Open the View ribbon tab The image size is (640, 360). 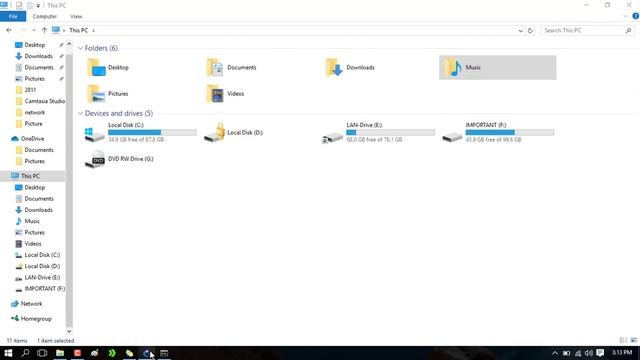76,17
